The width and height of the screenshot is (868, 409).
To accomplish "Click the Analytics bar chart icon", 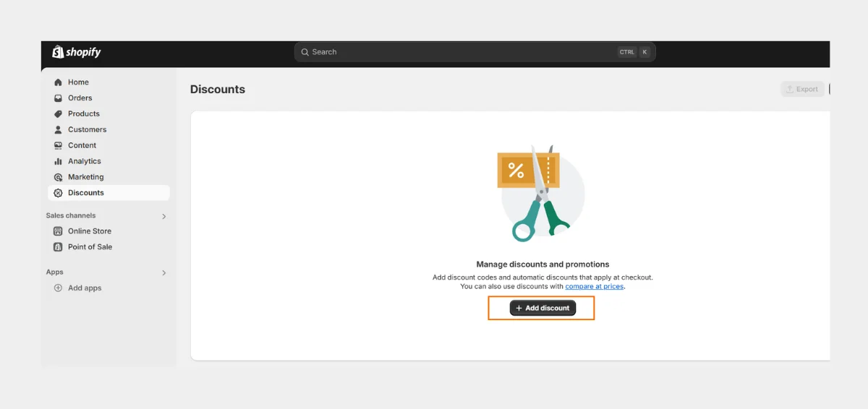I will point(59,162).
